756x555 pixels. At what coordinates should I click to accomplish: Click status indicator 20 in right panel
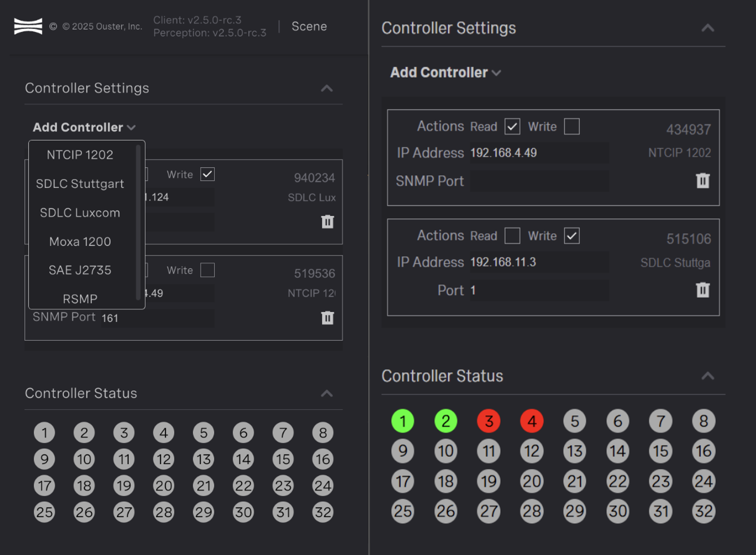pos(532,481)
